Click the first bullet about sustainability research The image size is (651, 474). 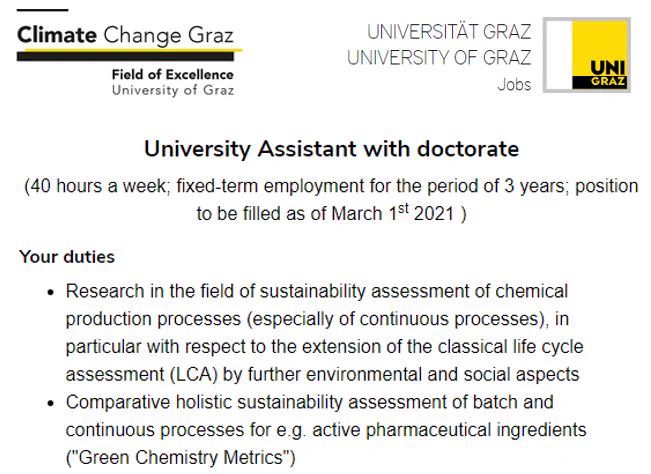(325, 333)
